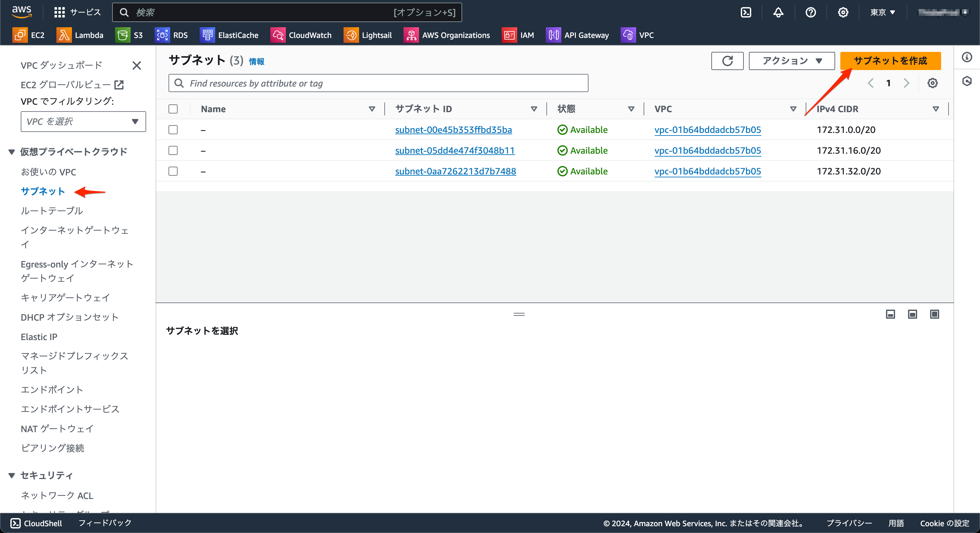Open the 東京 region selector
This screenshot has width=980, height=533.
pyautogui.click(x=882, y=13)
